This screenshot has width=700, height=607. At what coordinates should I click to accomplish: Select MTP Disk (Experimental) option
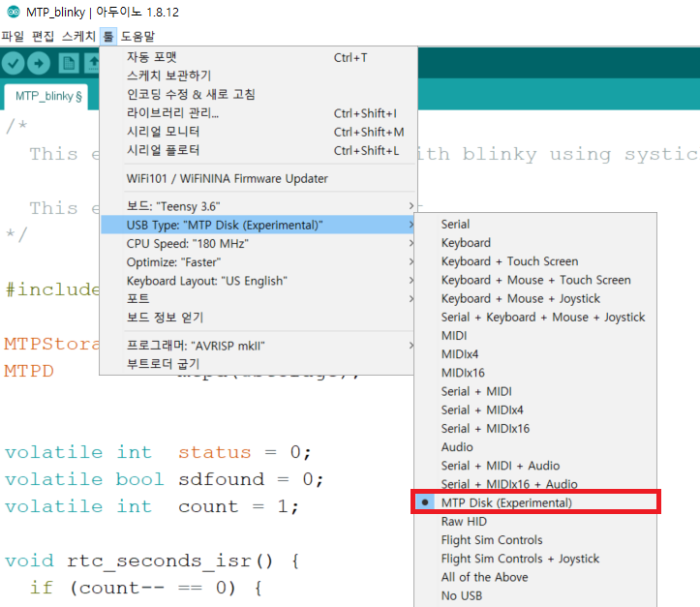click(535, 503)
